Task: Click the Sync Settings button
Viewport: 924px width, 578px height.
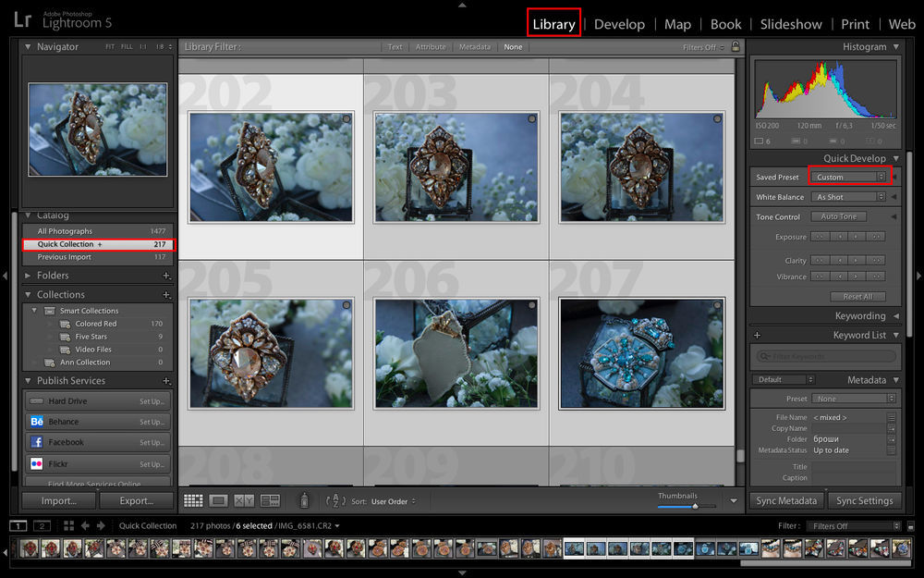Action: pyautogui.click(x=865, y=500)
